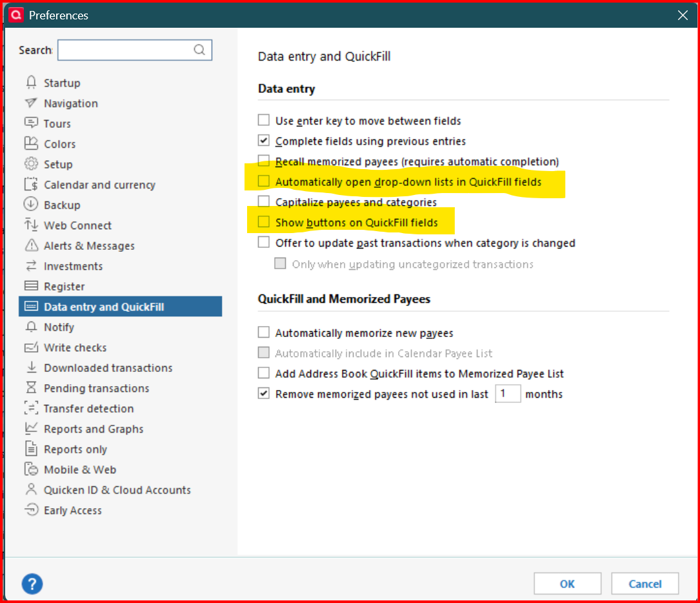Click the Reports only document icon

[x=31, y=449]
